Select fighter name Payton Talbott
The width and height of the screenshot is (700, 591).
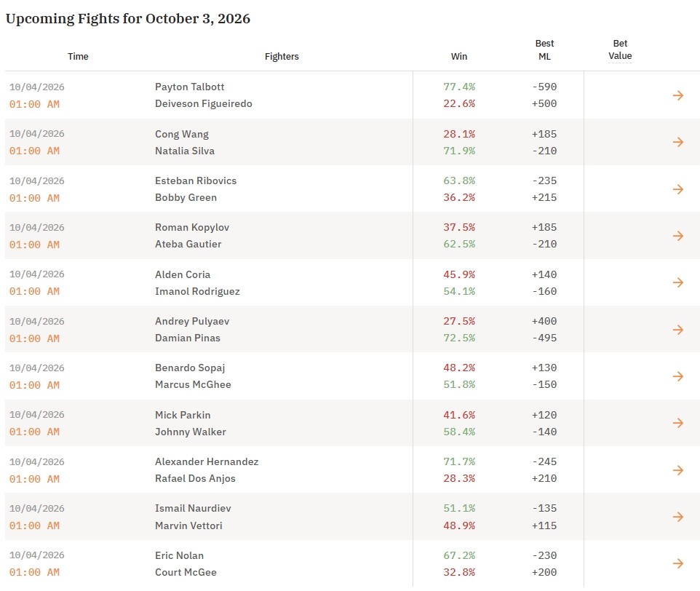tap(189, 87)
